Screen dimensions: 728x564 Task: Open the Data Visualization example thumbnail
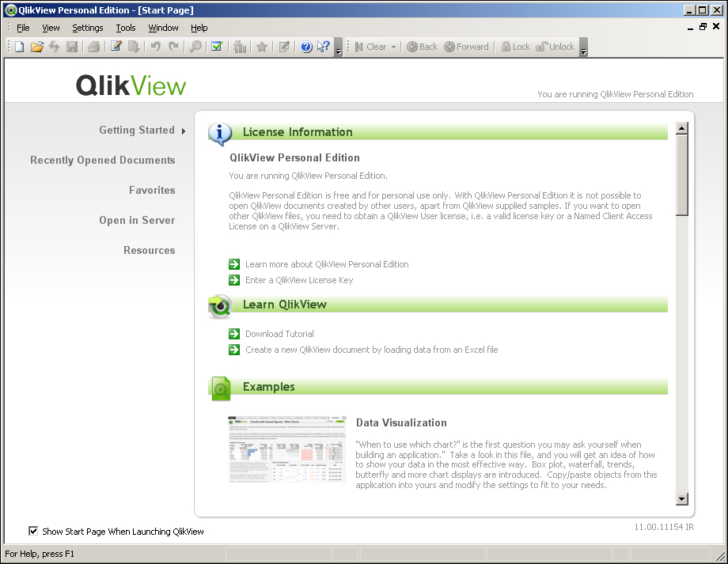tap(286, 449)
